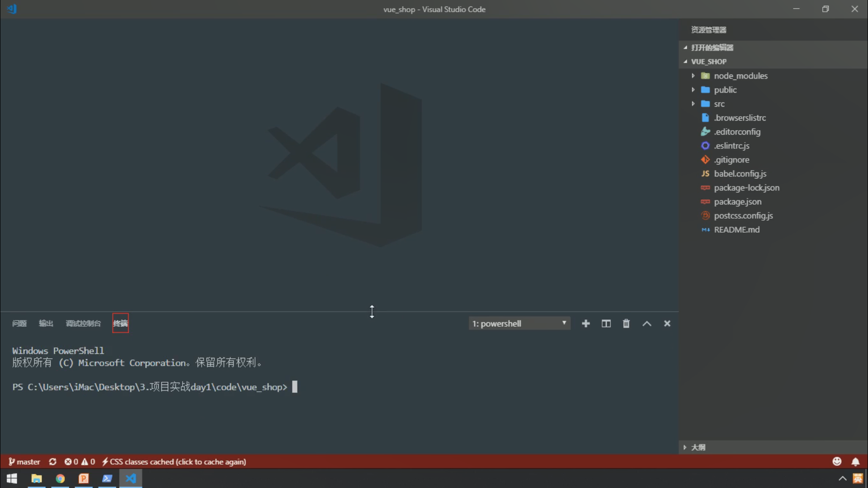Click the public folder icon
Screen dimensions: 868x488
(x=705, y=90)
